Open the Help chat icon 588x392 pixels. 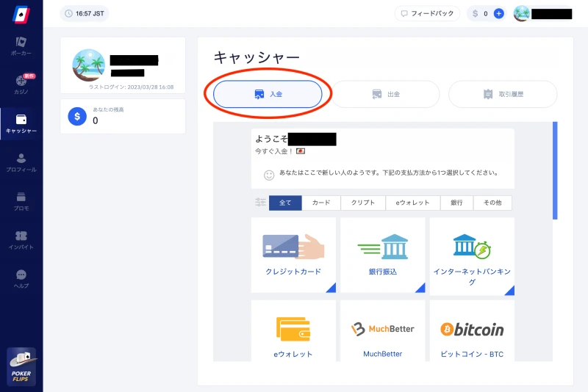[x=21, y=279]
